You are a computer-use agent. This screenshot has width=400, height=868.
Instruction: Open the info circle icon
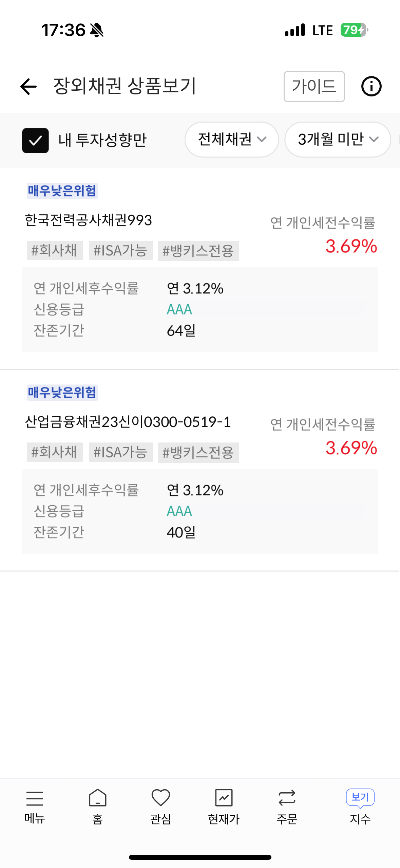pos(371,86)
